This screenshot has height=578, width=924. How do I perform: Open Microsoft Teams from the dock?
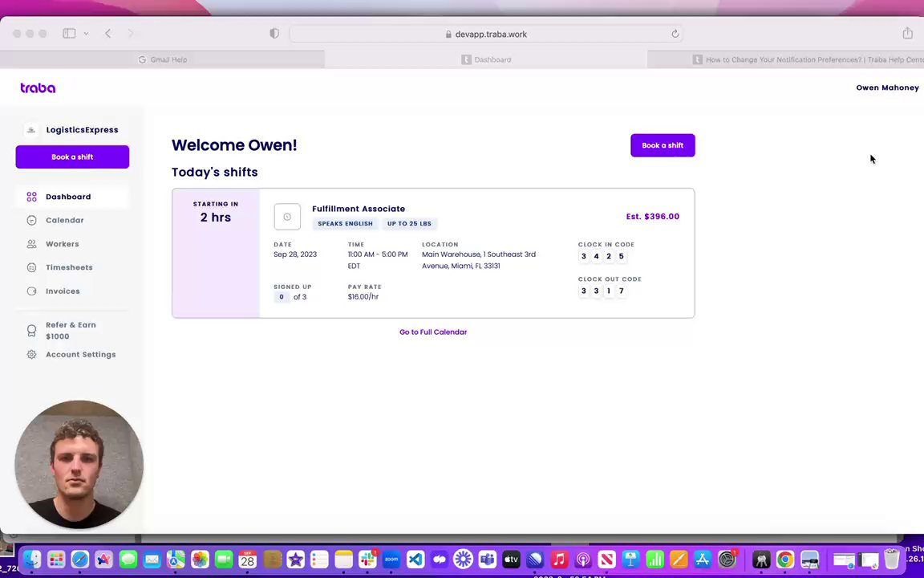(x=488, y=559)
